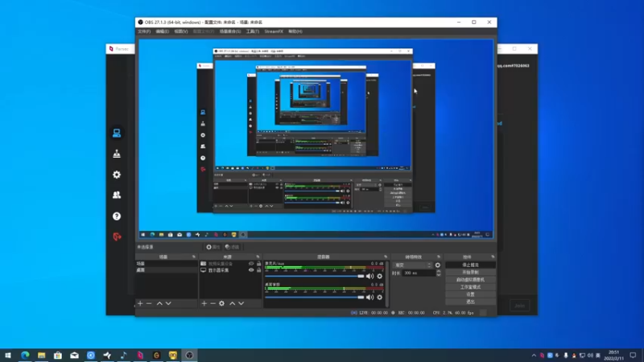Move the source down in the Sources list

[241, 303]
